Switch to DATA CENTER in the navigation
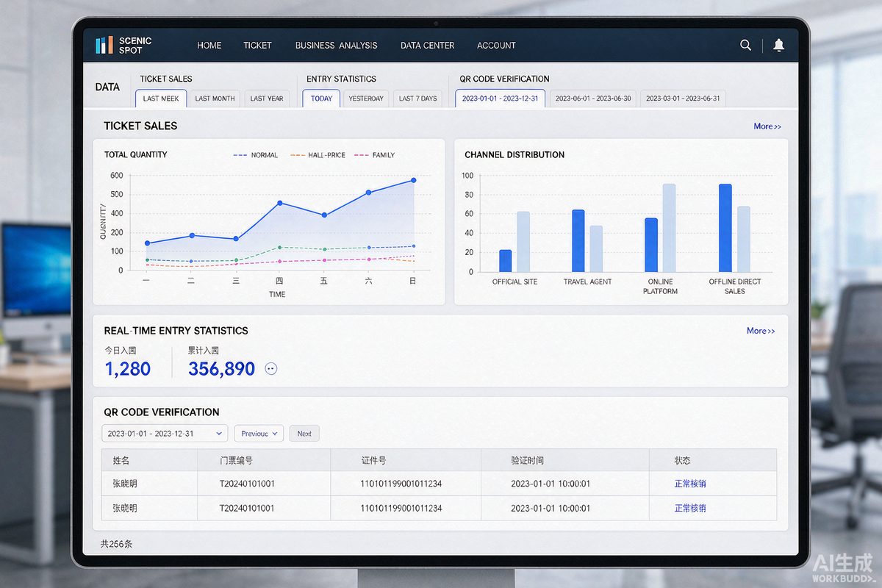This screenshot has width=882, height=588. pos(428,46)
